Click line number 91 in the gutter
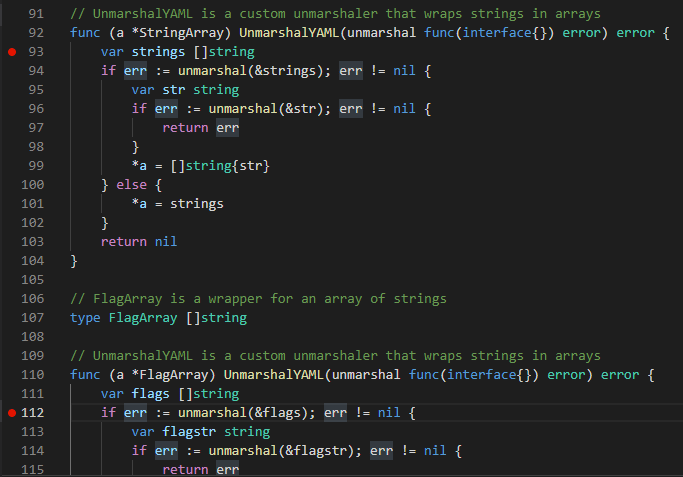Viewport: 683px width, 477px height. tap(36, 15)
